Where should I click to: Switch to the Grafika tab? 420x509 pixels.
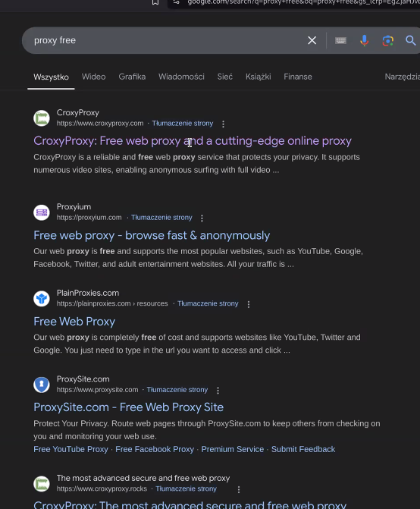[x=132, y=77]
